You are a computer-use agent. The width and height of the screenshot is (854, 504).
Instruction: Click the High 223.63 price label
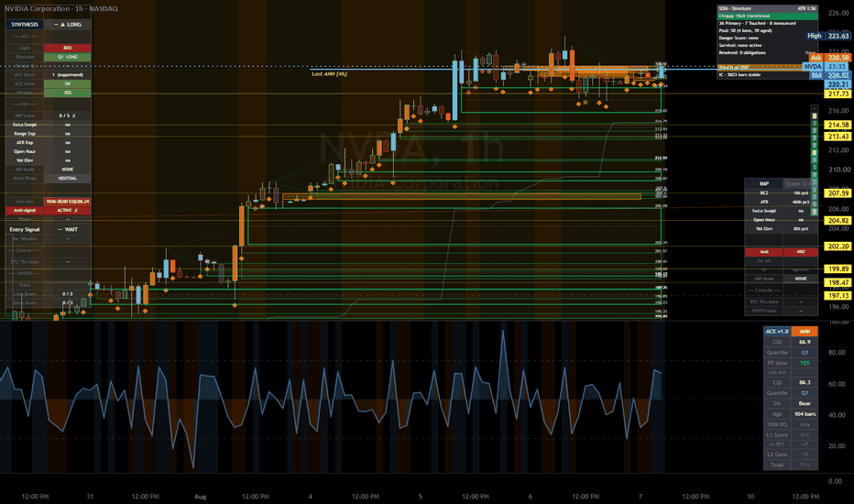[x=827, y=36]
